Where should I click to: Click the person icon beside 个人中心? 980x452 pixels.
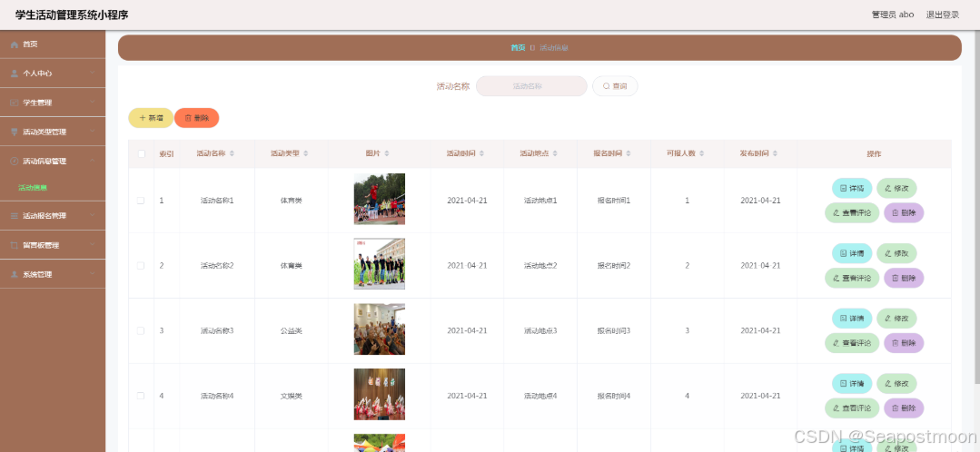click(15, 73)
